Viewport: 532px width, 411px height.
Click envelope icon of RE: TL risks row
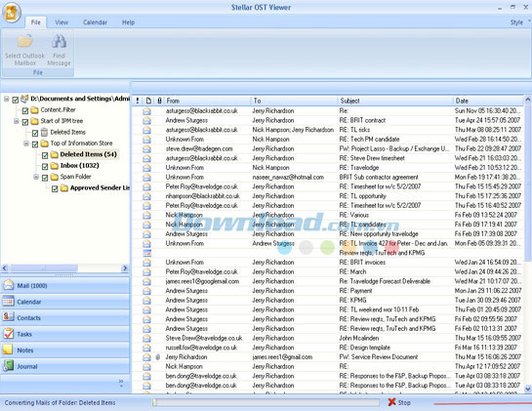146,130
